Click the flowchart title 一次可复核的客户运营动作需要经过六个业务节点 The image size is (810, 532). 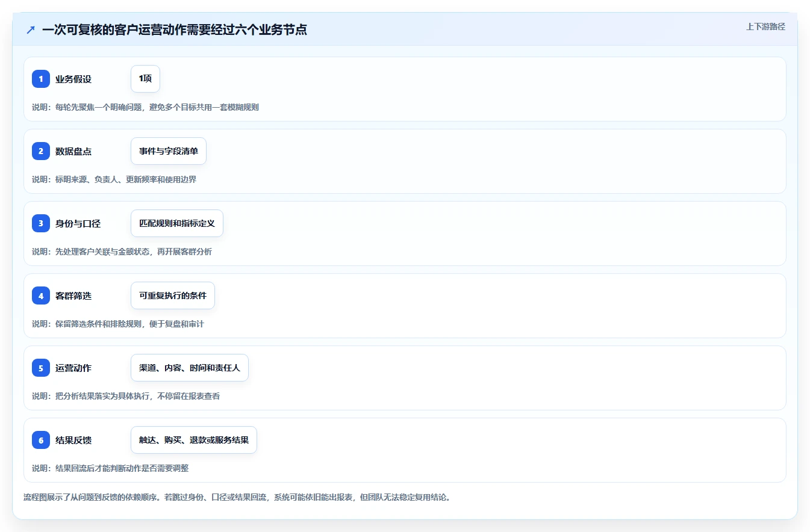click(x=175, y=29)
